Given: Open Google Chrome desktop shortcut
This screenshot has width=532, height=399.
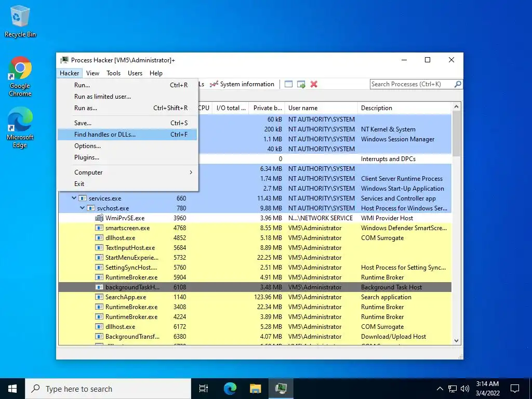Looking at the screenshot, I should (x=20, y=77).
